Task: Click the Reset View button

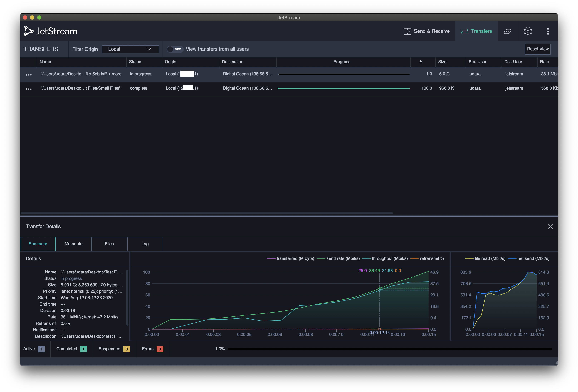Action: coord(538,49)
